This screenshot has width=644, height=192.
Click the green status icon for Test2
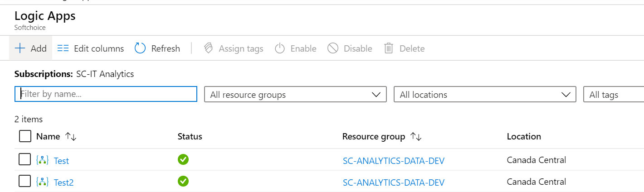click(183, 182)
